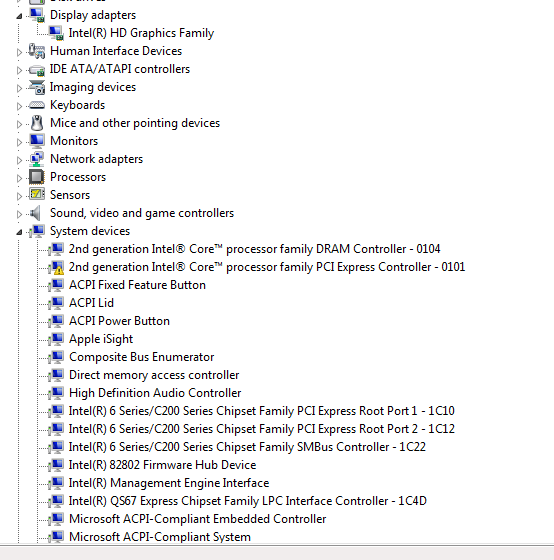Click the IDE ATA/ATAPI controllers icon
The width and height of the screenshot is (554, 560).
click(x=37, y=69)
